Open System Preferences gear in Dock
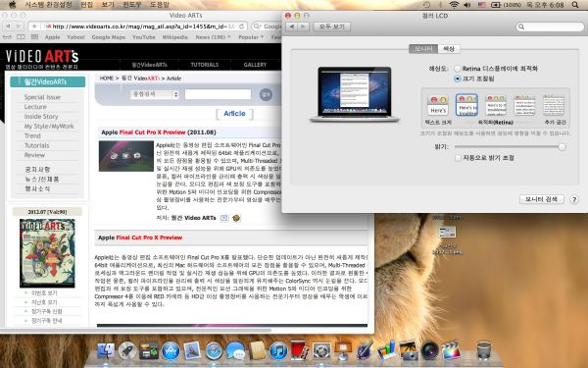The height and width of the screenshot is (368, 588). [321, 351]
